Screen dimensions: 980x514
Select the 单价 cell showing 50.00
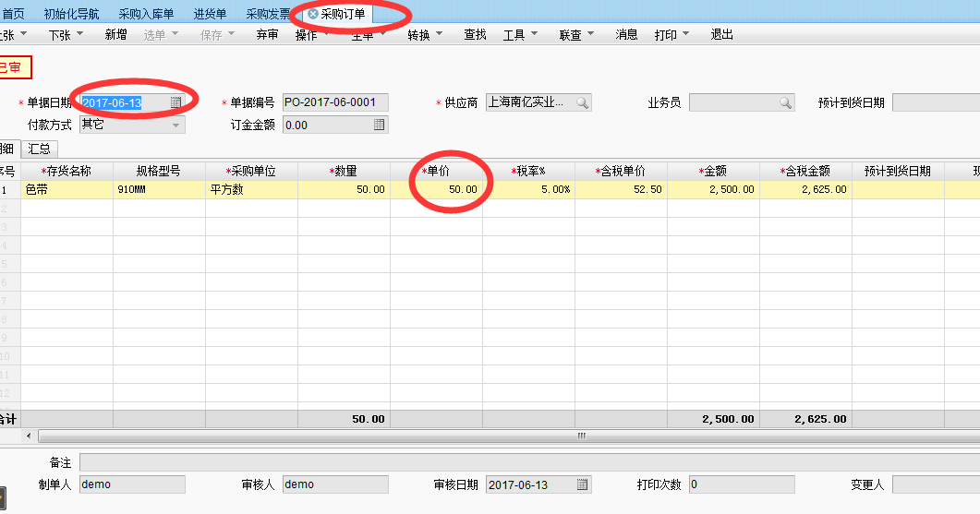tap(436, 189)
